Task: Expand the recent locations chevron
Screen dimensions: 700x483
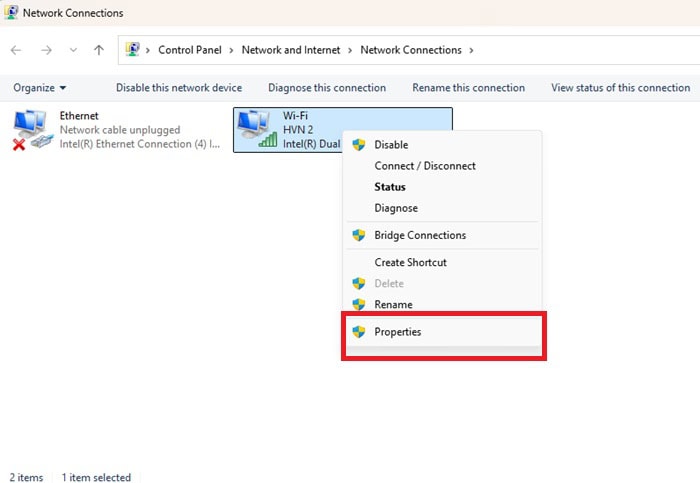Action: point(72,50)
